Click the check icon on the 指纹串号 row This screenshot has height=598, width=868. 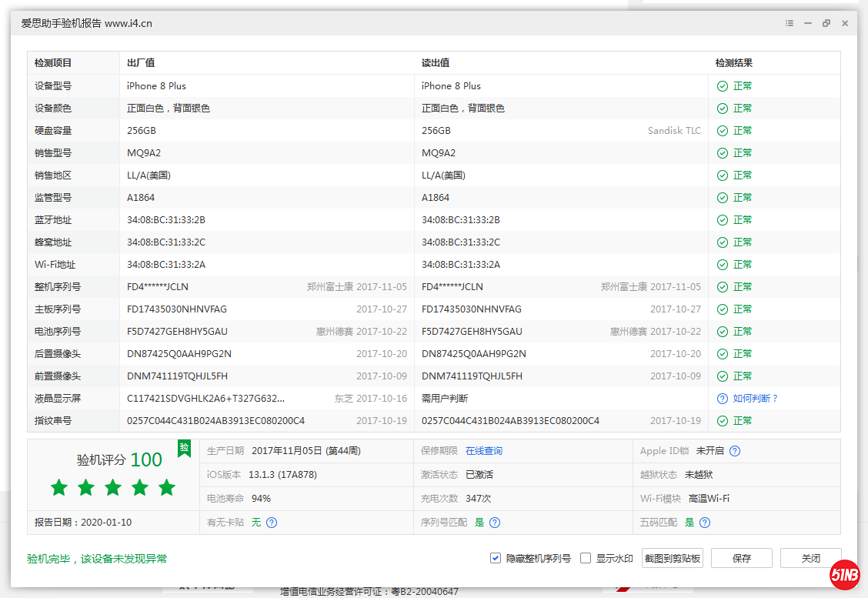[x=722, y=420]
